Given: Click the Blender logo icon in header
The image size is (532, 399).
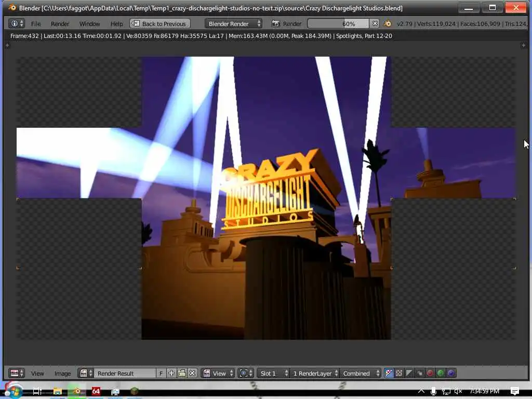Looking at the screenshot, I should click(x=388, y=24).
